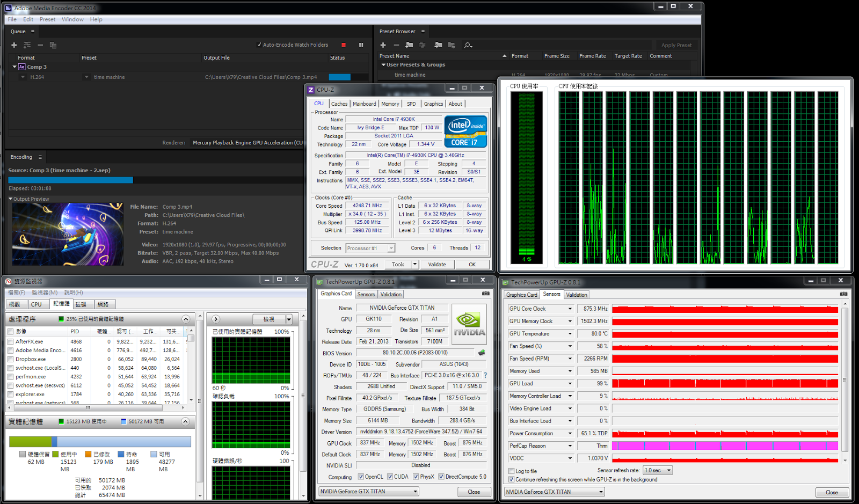This screenshot has width=859, height=504.
Task: Click the Intel Core i7 logo in CPU-Z
Action: (465, 132)
